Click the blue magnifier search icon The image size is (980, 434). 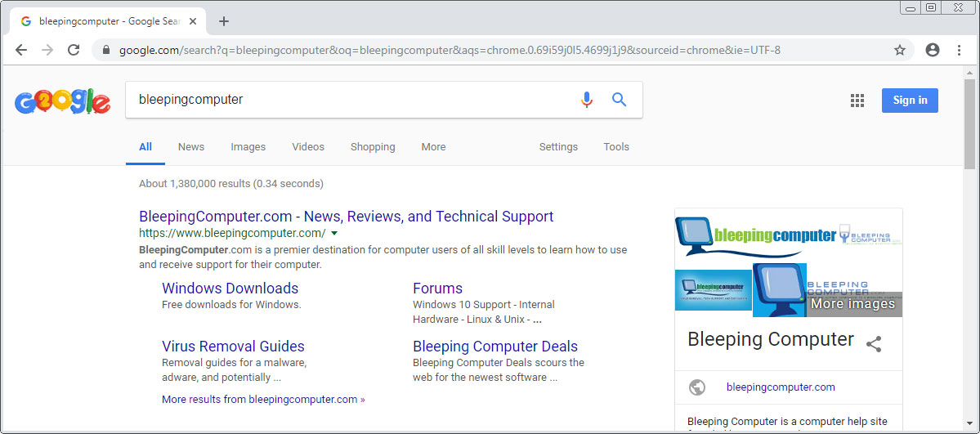(x=619, y=100)
